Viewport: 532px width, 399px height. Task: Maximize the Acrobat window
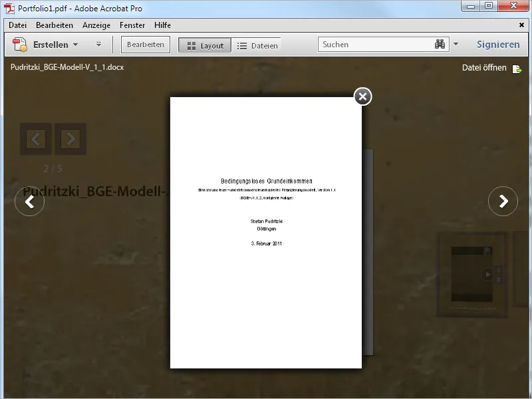[489, 6]
